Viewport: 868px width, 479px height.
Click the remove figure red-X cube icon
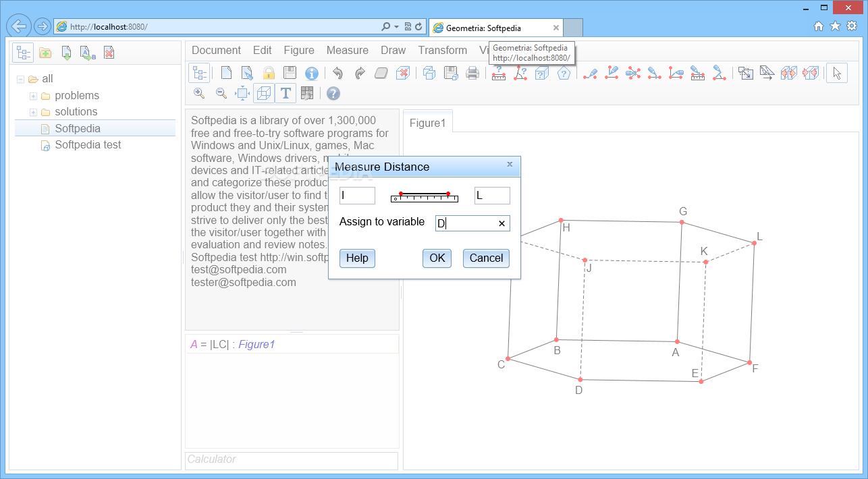tap(403, 73)
